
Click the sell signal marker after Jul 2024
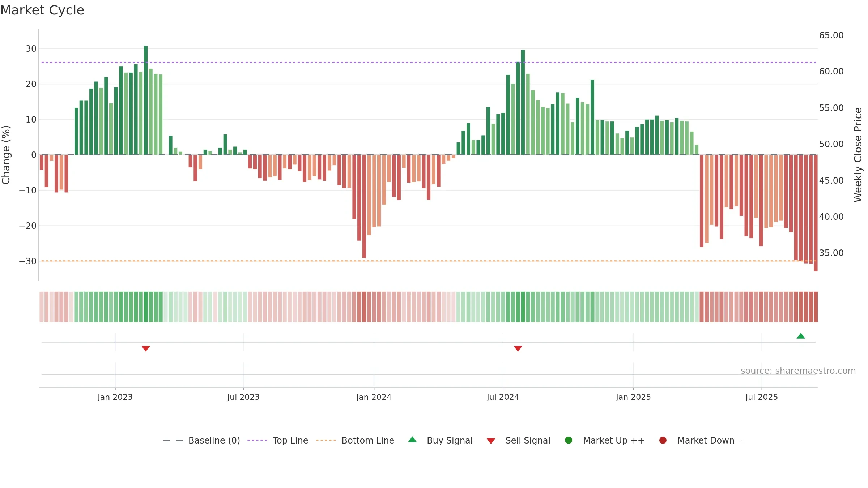pyautogui.click(x=518, y=348)
